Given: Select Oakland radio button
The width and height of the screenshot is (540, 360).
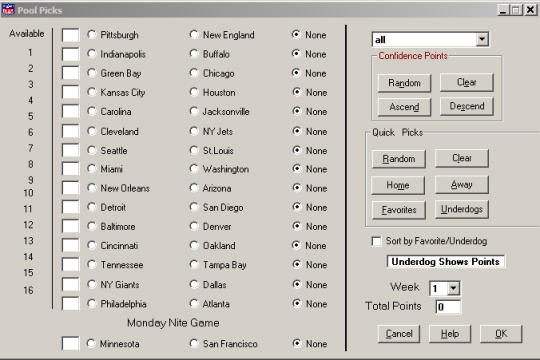Looking at the screenshot, I should [194, 245].
